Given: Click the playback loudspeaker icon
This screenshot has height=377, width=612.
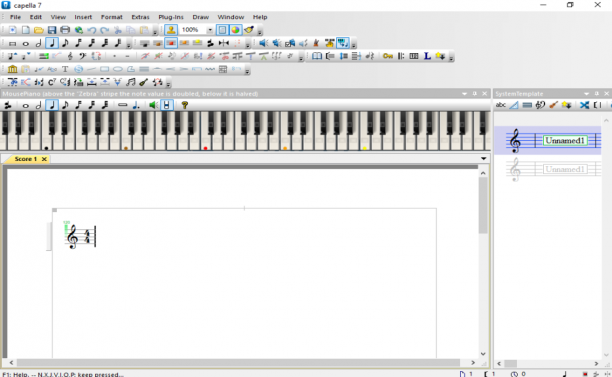Looking at the screenshot, I should pyautogui.click(x=264, y=43).
